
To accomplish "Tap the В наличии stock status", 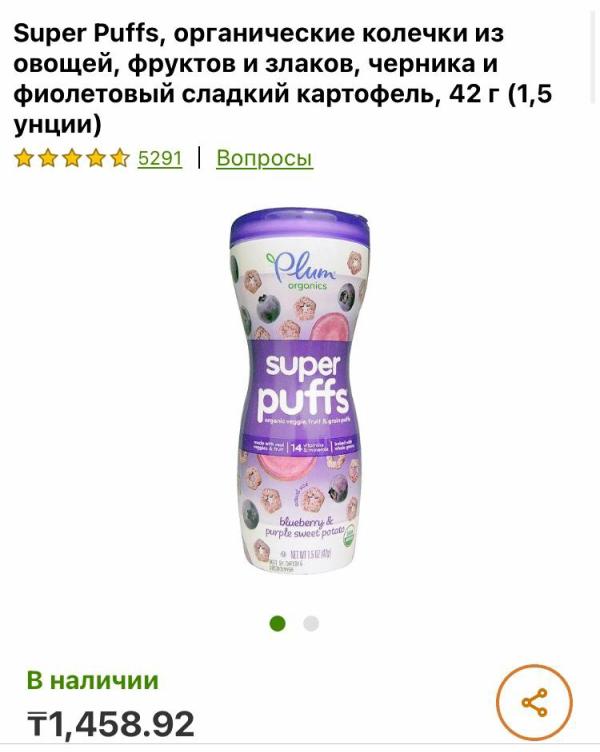I will click(93, 680).
